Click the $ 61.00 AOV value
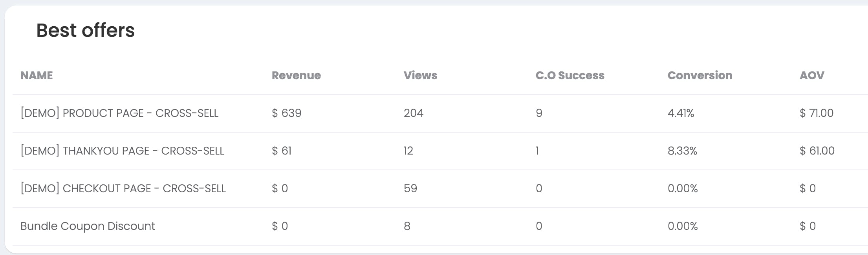The image size is (868, 255). (x=817, y=151)
